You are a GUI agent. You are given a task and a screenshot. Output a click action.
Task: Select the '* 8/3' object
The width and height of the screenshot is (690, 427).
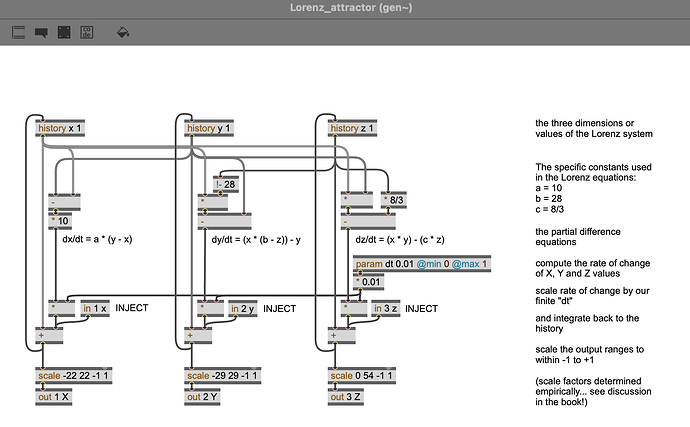point(394,200)
